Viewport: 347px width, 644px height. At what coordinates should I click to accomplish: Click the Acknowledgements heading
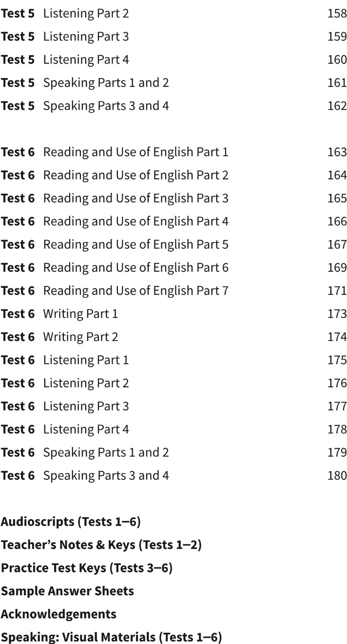click(x=58, y=614)
